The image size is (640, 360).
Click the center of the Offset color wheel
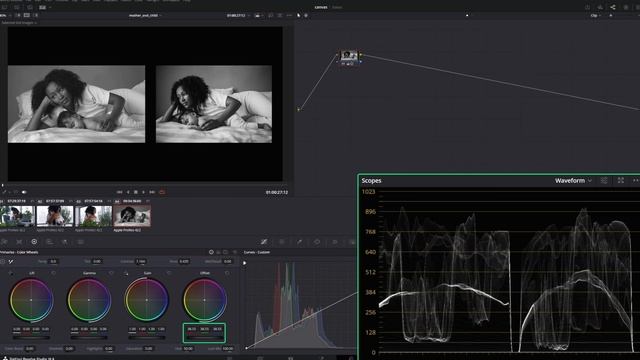click(204, 300)
